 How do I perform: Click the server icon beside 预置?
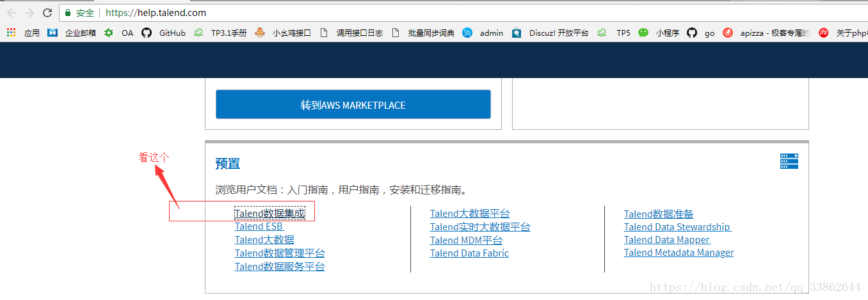(x=789, y=161)
